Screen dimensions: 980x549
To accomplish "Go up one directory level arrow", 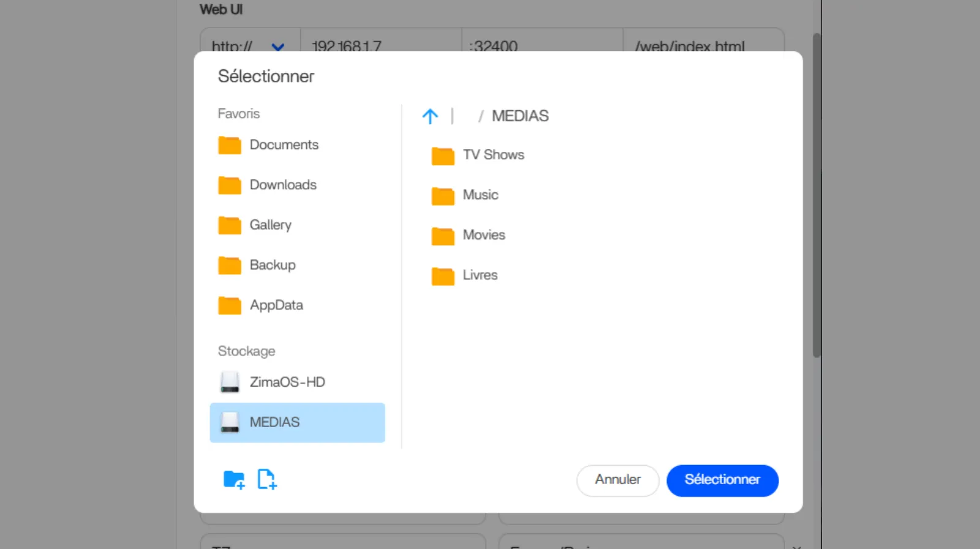I will click(x=430, y=116).
